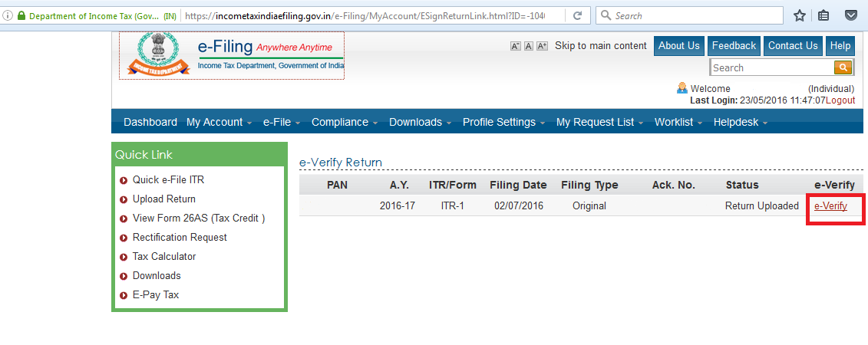Reset font size with middle A icon
The width and height of the screenshot is (868, 345).
pyautogui.click(x=529, y=46)
